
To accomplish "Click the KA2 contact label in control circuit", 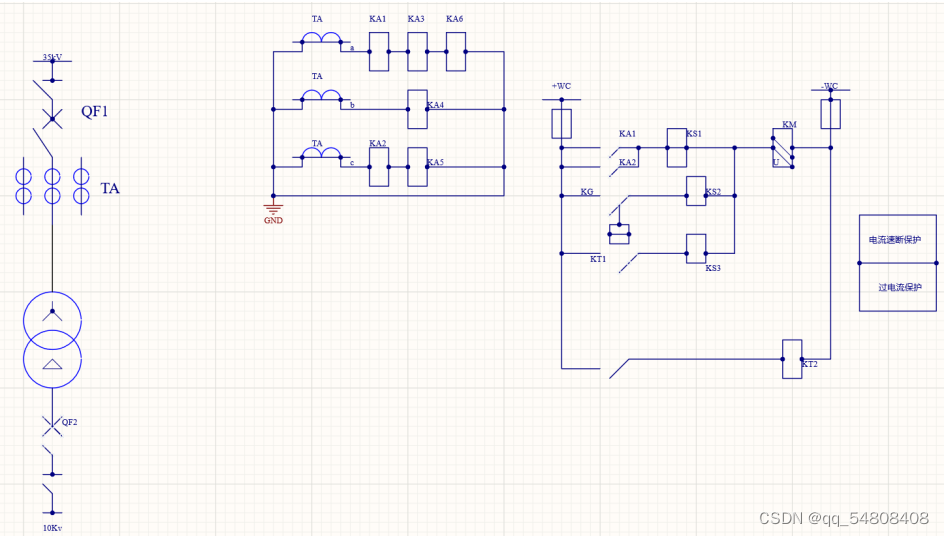I will (x=627, y=163).
